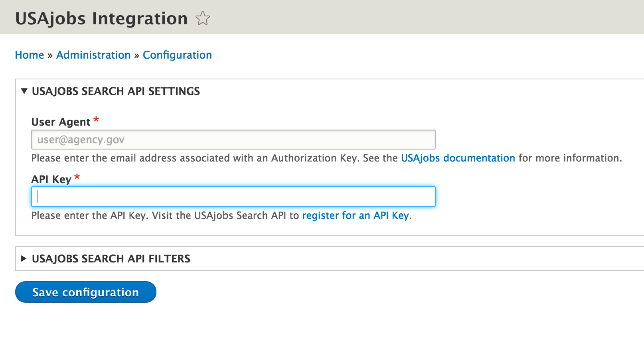Collapse the USAJOBS Search API Settings triangle

click(x=24, y=91)
